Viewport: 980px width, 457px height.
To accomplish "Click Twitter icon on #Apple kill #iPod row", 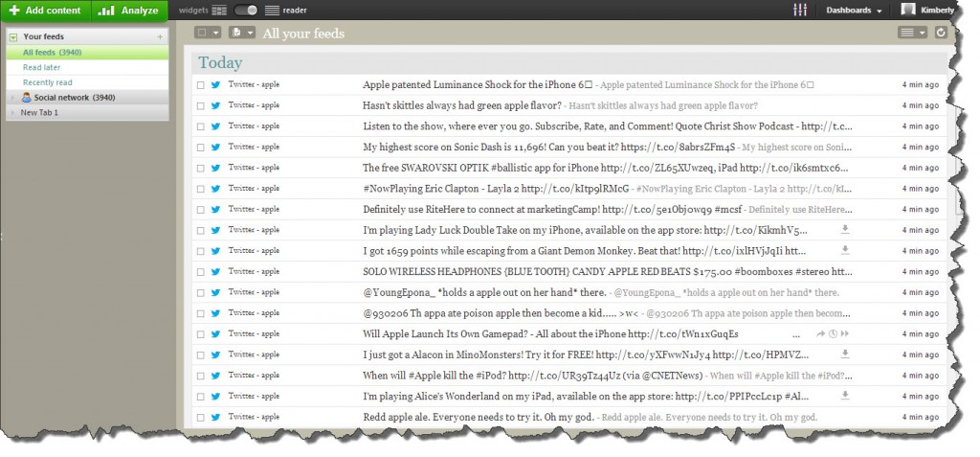I will [x=215, y=376].
